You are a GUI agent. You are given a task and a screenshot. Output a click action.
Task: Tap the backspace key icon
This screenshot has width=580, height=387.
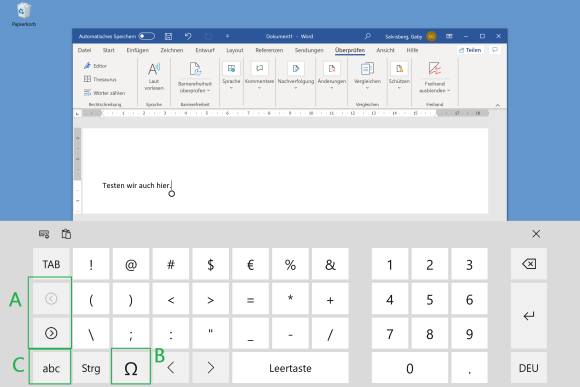[529, 264]
